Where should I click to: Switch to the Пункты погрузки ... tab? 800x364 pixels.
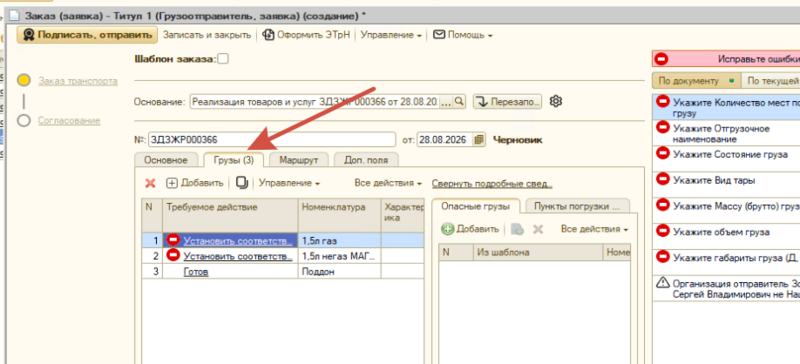click(x=577, y=206)
